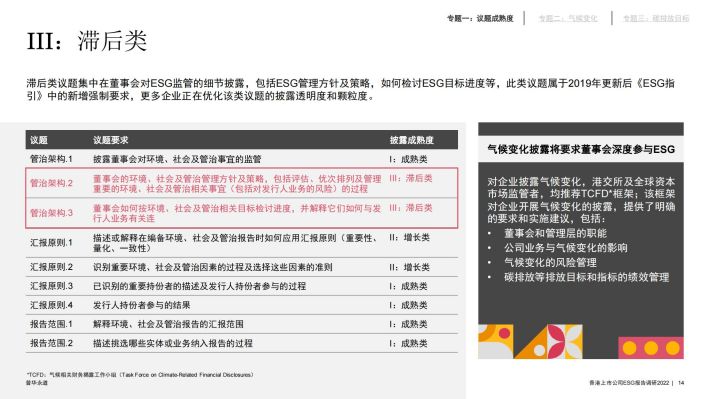Click the orange circles graphic on pink
This screenshot has height=399, width=710.
[x=651, y=348]
